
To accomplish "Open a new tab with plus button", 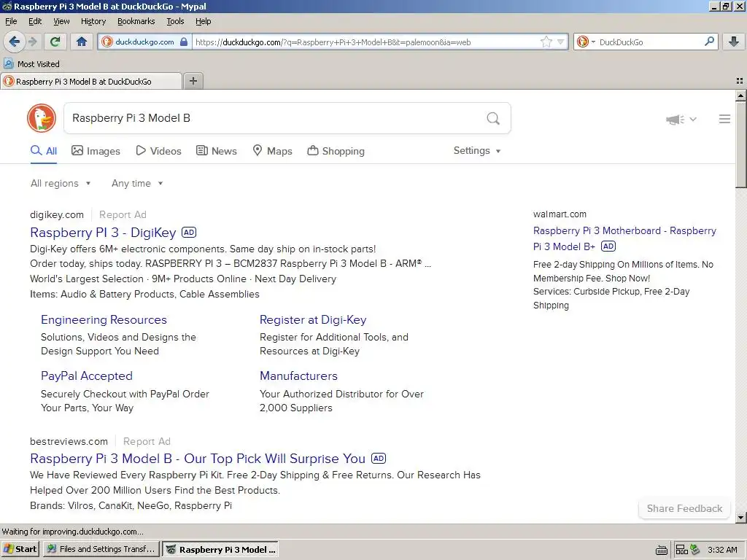I will 193,81.
